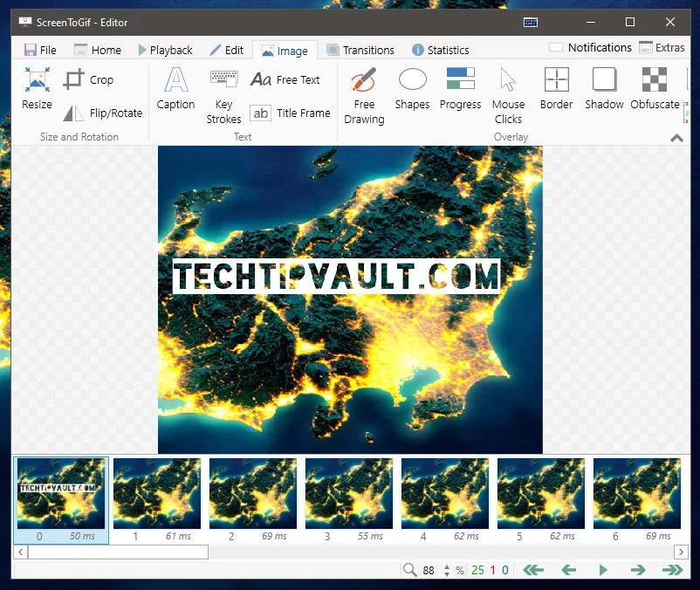The image size is (700, 590).
Task: Open the Key Strokes tool
Action: point(223,96)
